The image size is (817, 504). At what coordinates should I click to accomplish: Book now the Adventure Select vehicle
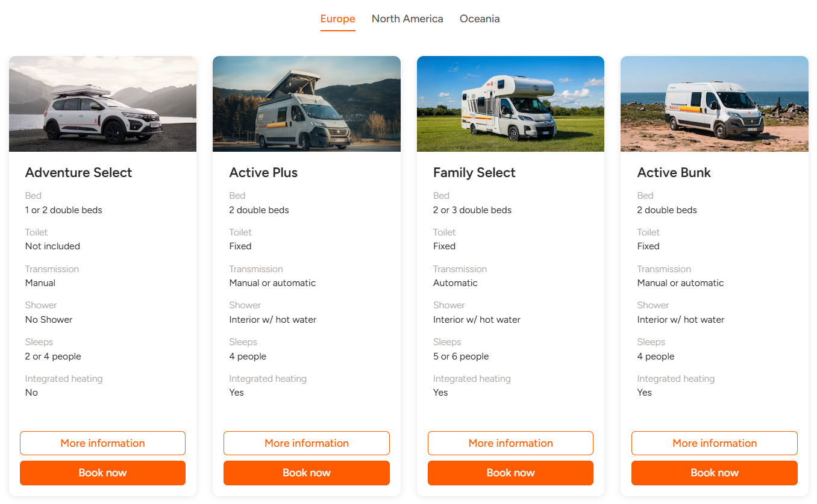pos(102,473)
